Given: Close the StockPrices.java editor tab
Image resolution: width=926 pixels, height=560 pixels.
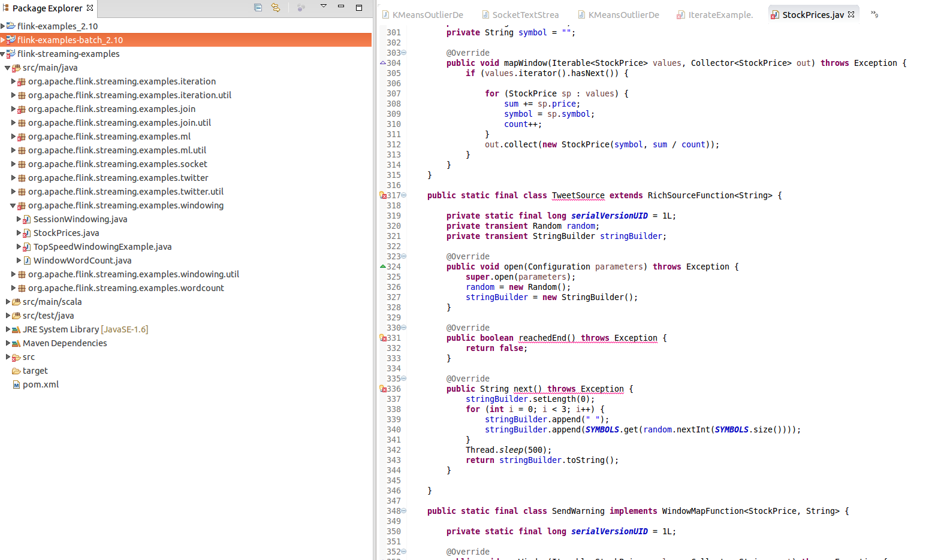Looking at the screenshot, I should [851, 14].
